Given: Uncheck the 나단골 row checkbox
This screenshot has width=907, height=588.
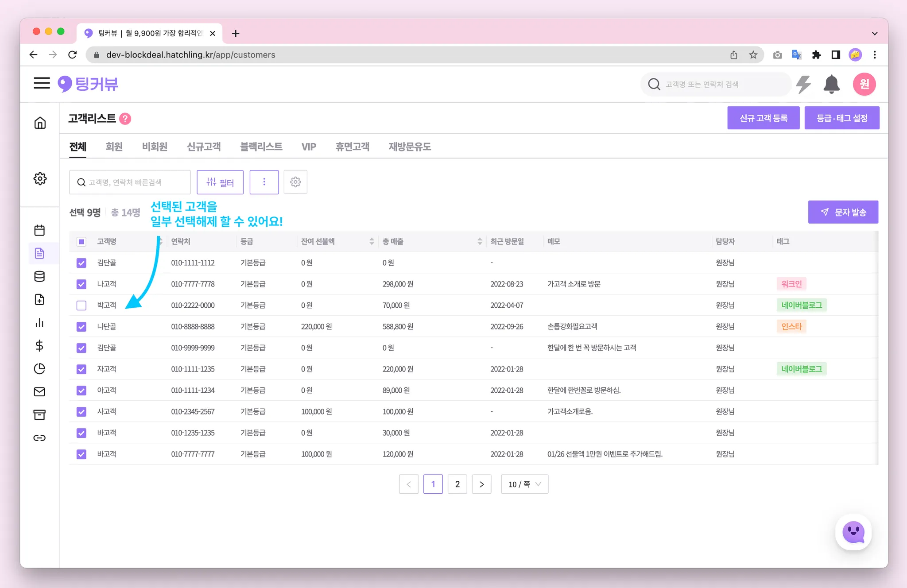Looking at the screenshot, I should click(81, 327).
